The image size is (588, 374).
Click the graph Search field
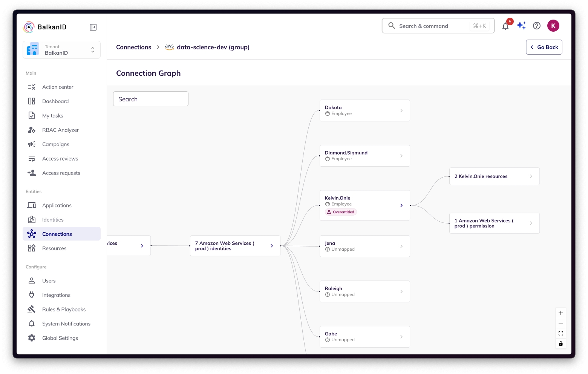(151, 99)
